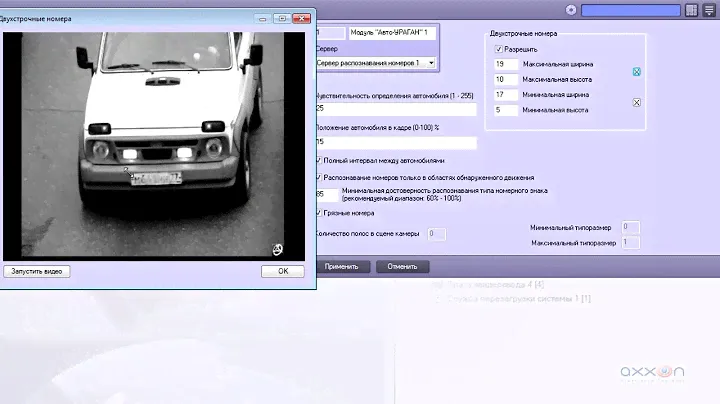This screenshot has width=720, height=404.
Task: Toggle Полный интервал между автомобилями checkbox
Action: (x=318, y=160)
